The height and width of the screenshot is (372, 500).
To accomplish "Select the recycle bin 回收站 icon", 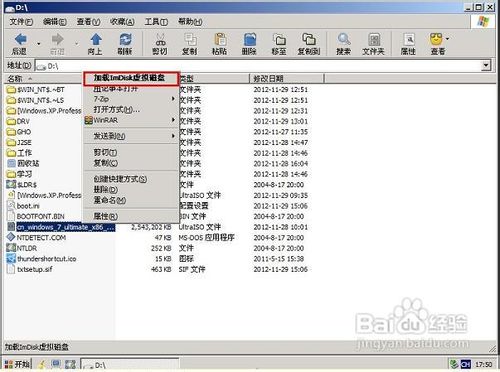I will (11, 163).
